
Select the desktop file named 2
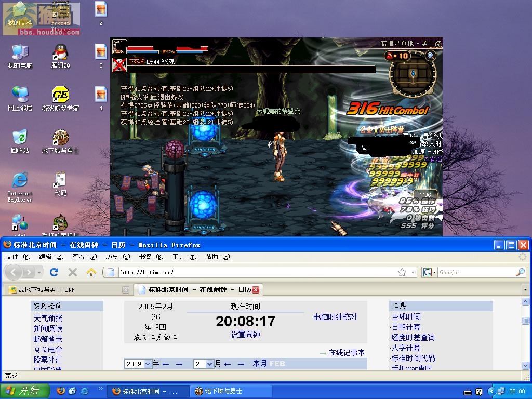pos(101,14)
